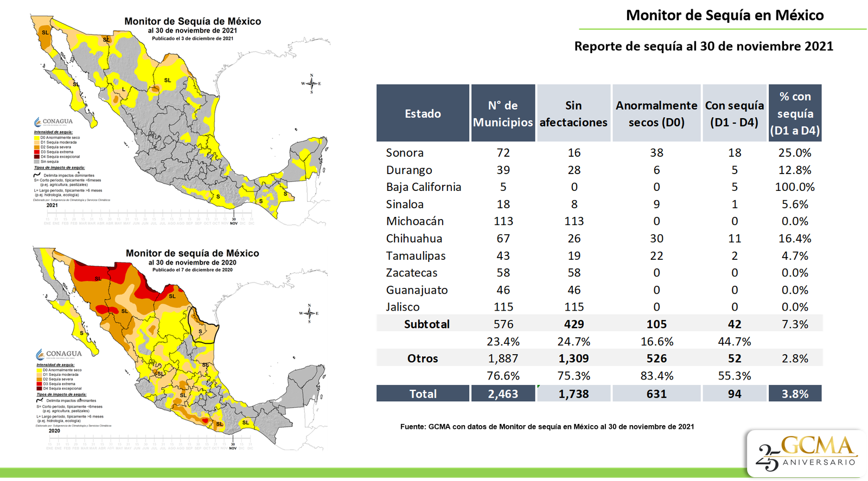Click the '% con sequía (D1 a D4)' header
Screen dimensions: 868x481
click(795, 113)
